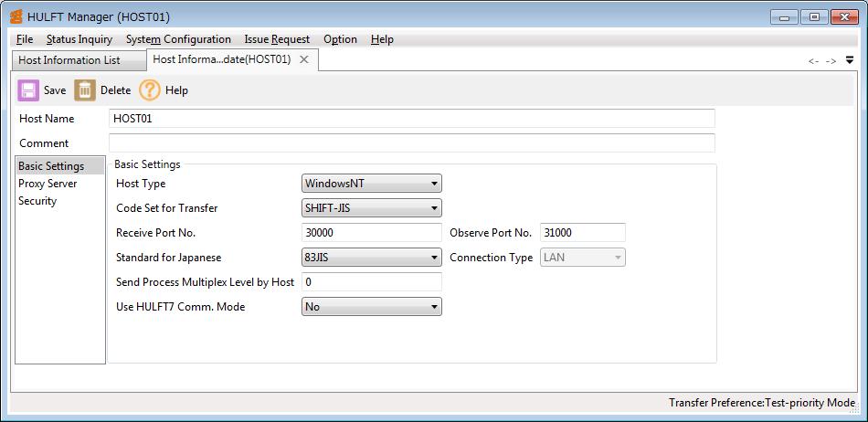Image resolution: width=868 pixels, height=422 pixels.
Task: Open the Status Inquiry menu
Action: click(x=79, y=39)
